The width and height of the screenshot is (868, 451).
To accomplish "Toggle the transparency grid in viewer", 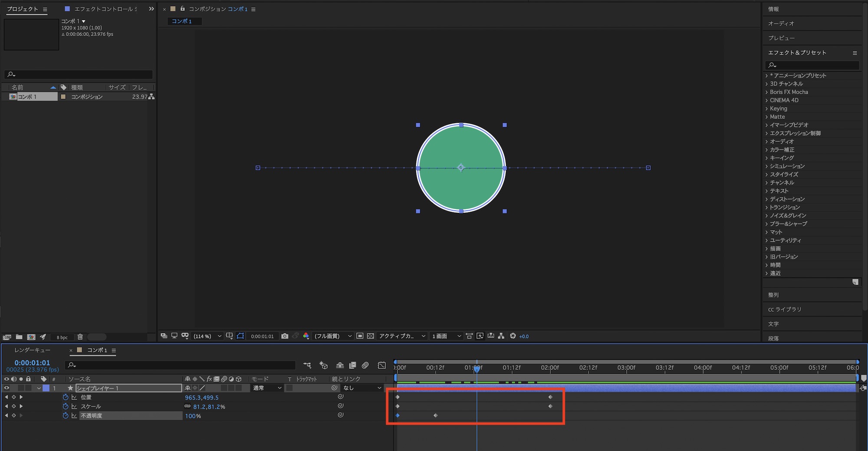I will (x=370, y=336).
